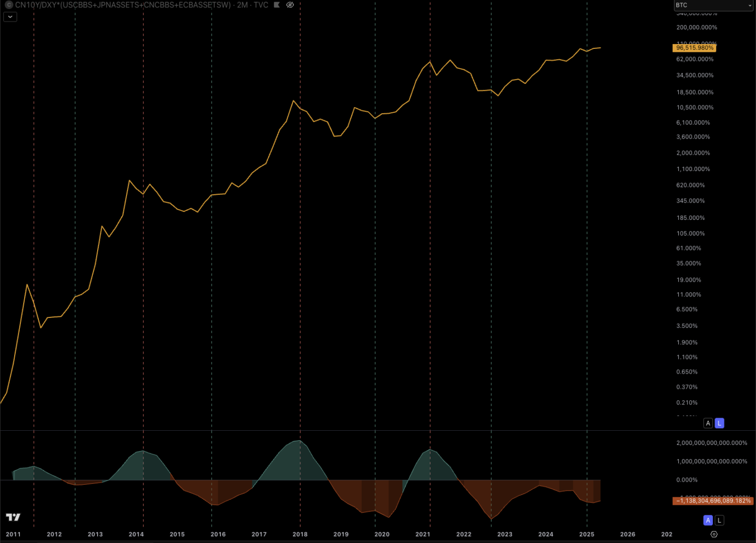This screenshot has width=756, height=543.
Task: Open chart settings hexagon gear icon
Action: 714,534
